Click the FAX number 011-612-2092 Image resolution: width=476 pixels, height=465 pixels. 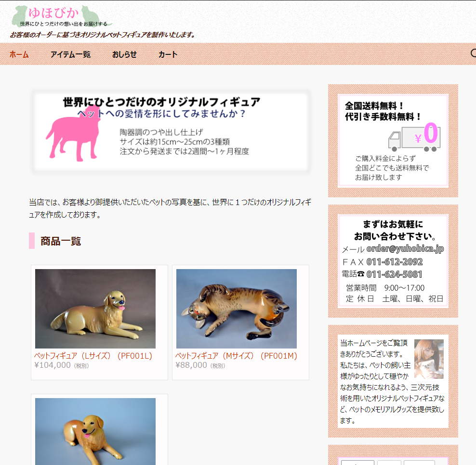[395, 262]
